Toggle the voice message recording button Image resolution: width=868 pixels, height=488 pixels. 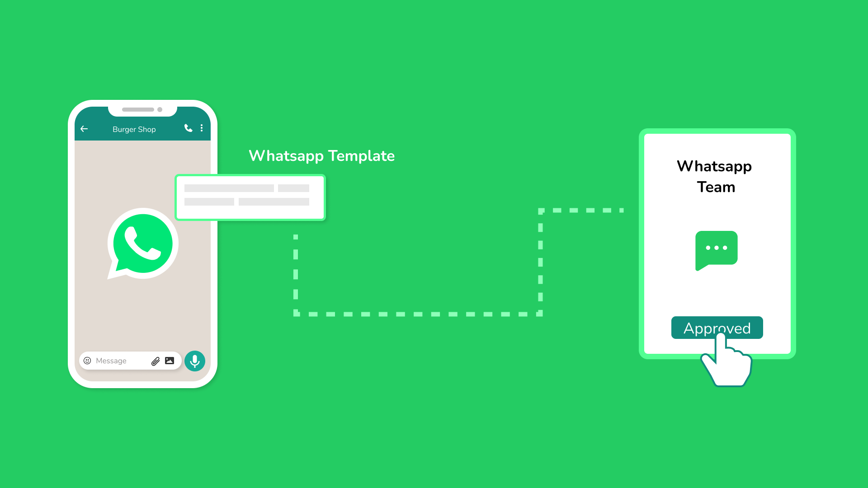click(194, 361)
